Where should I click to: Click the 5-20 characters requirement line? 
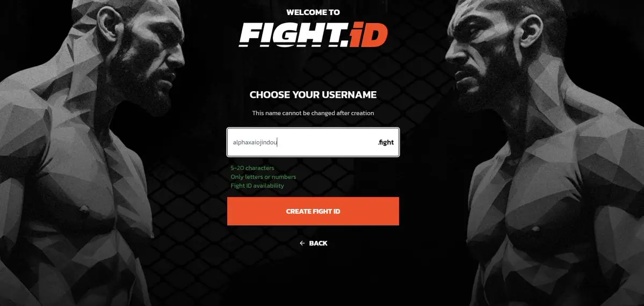(x=252, y=168)
